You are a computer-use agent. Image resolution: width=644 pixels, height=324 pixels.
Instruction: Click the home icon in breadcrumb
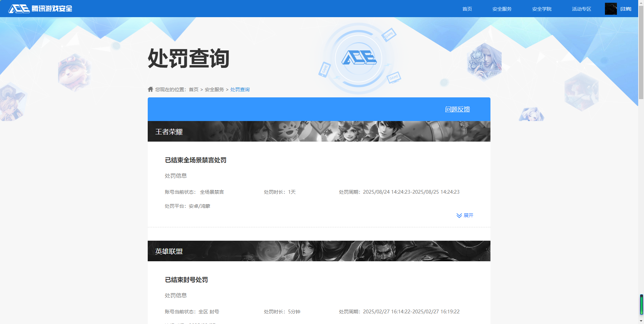[x=150, y=89]
